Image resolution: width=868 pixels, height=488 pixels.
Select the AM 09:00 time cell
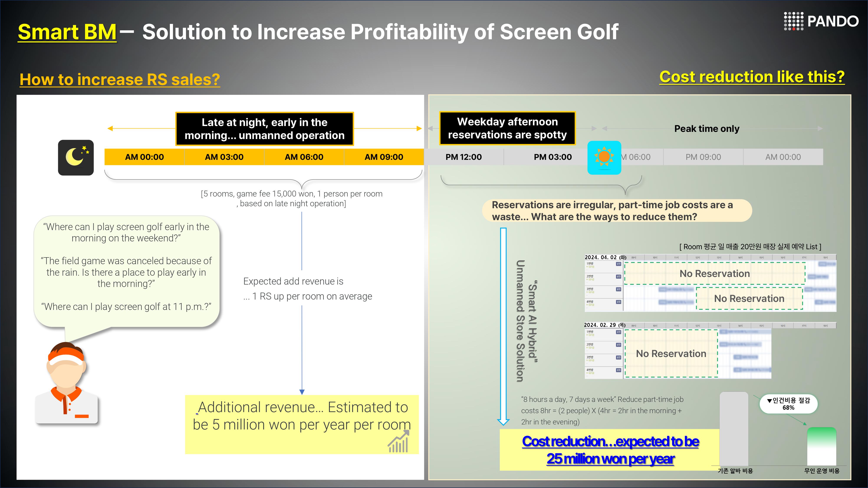[384, 157]
